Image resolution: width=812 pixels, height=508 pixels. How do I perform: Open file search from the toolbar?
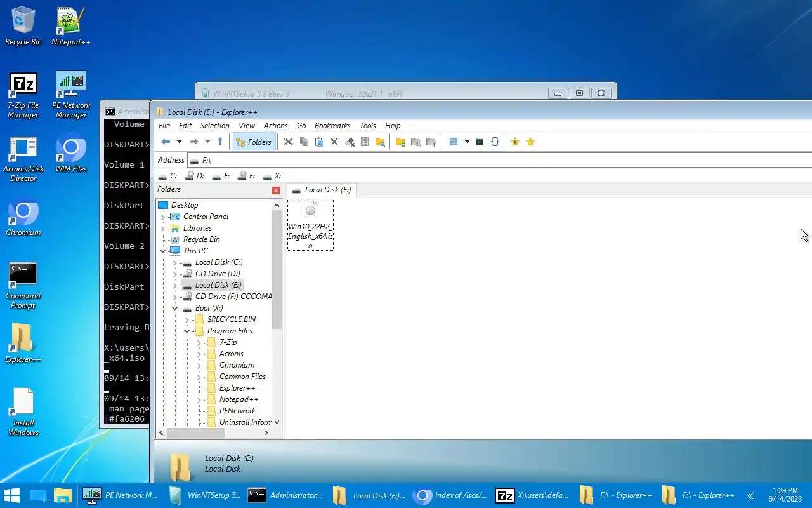pyautogui.click(x=380, y=142)
